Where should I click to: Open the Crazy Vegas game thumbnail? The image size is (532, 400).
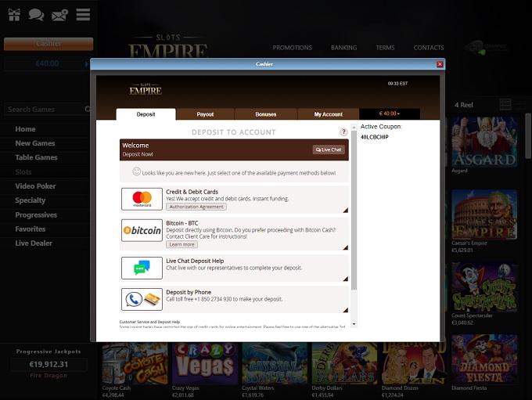[x=205, y=363]
